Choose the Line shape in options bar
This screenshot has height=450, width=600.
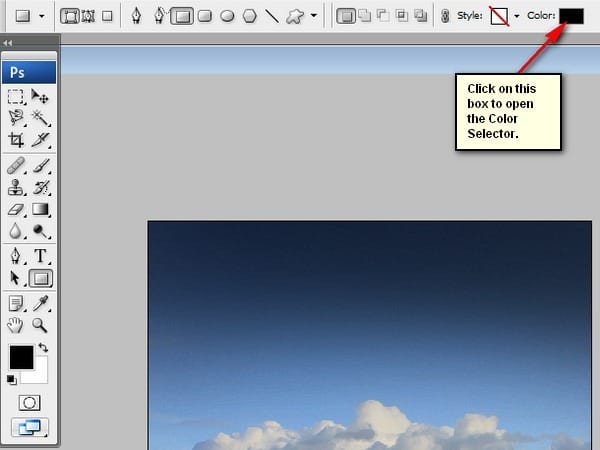271,16
